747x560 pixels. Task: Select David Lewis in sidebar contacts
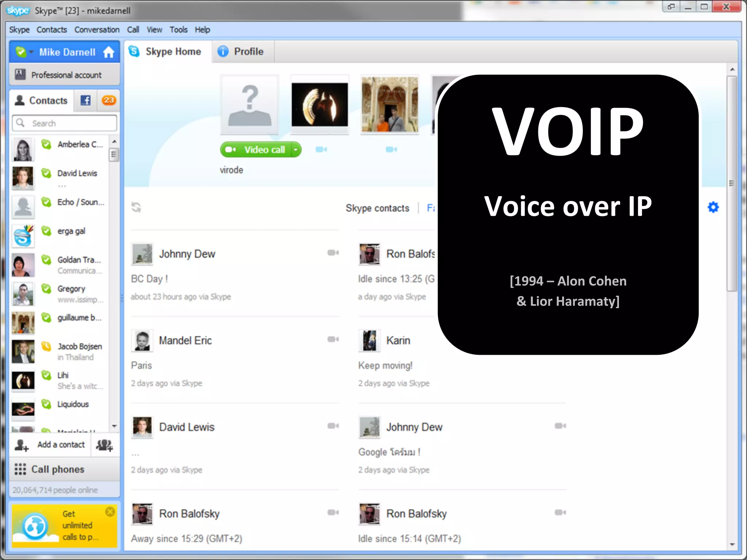point(59,178)
